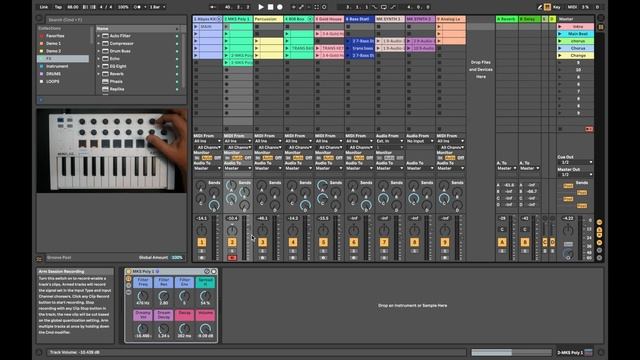Click the Stop All Clips button on master
This screenshot has width=640, height=360.
[x=560, y=129]
